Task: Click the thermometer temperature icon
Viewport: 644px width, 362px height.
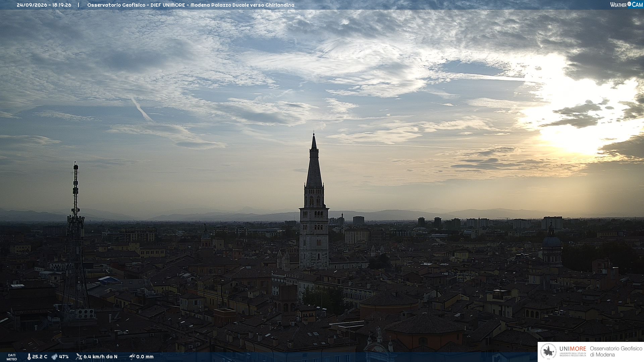Action: pos(29,357)
